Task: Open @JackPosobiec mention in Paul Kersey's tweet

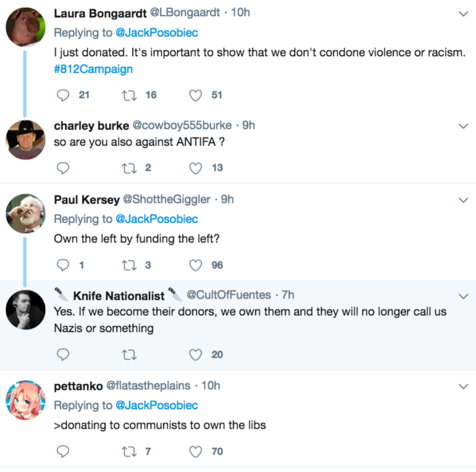Action: click(x=157, y=219)
